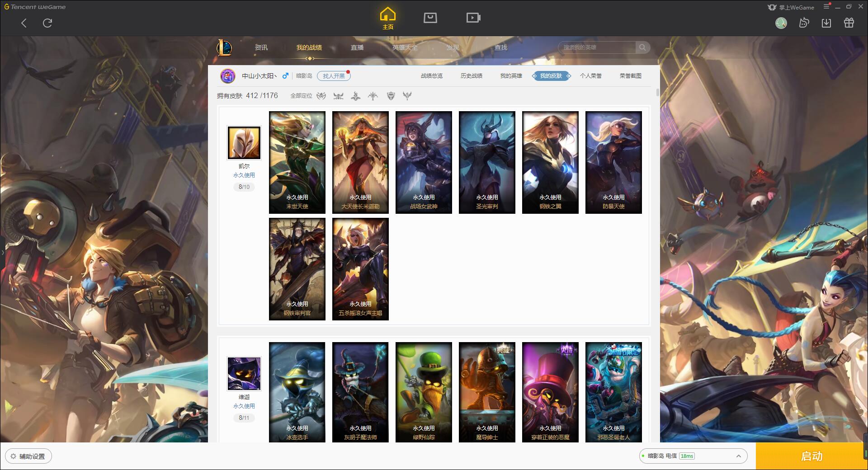The width and height of the screenshot is (868, 470).
Task: Open 辅助设置 helper settings
Action: click(28, 456)
